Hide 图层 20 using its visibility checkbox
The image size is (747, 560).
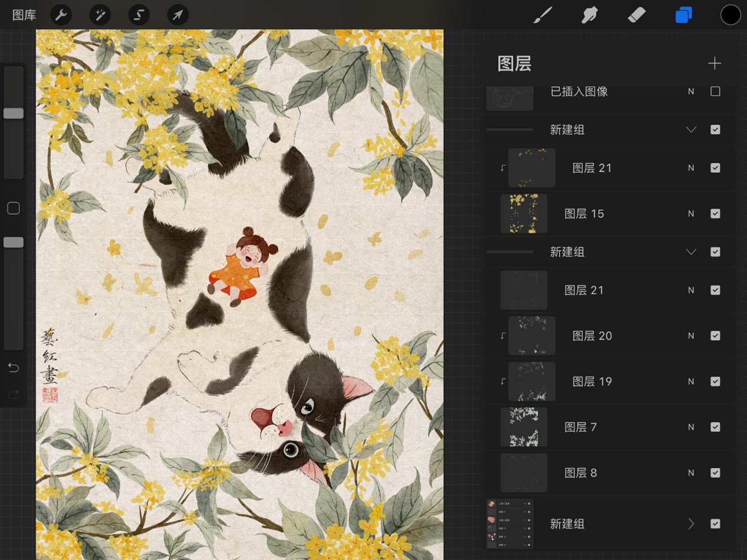(715, 335)
